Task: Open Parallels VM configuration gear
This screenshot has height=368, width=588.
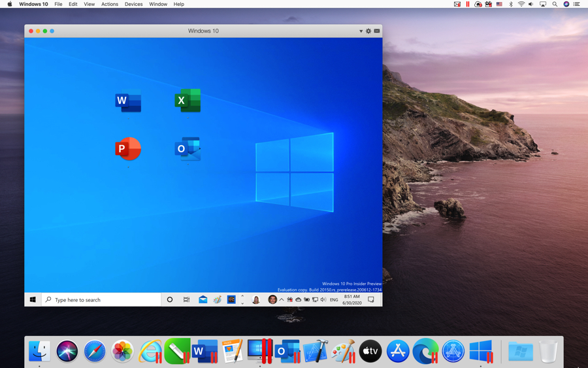Action: (x=368, y=31)
